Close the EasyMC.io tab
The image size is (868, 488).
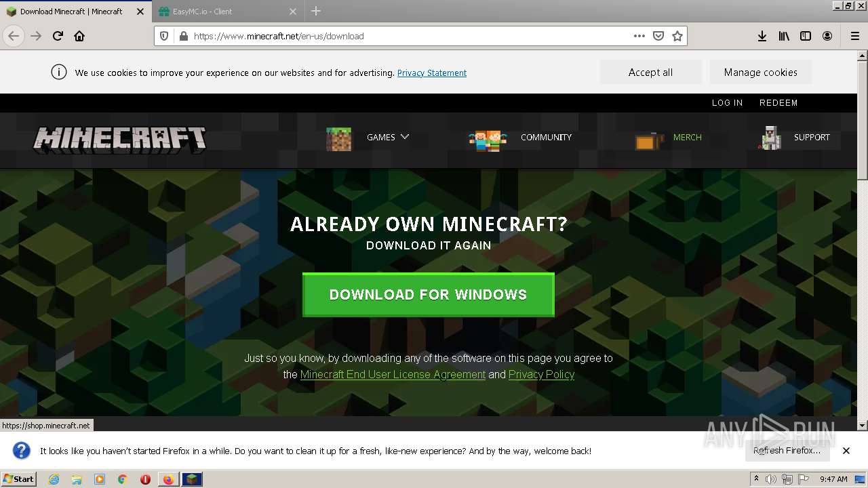coord(293,12)
